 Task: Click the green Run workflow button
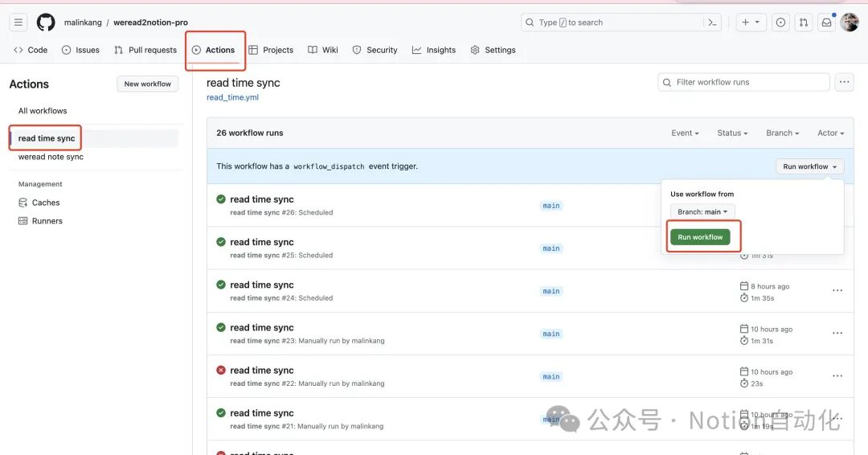[700, 237]
